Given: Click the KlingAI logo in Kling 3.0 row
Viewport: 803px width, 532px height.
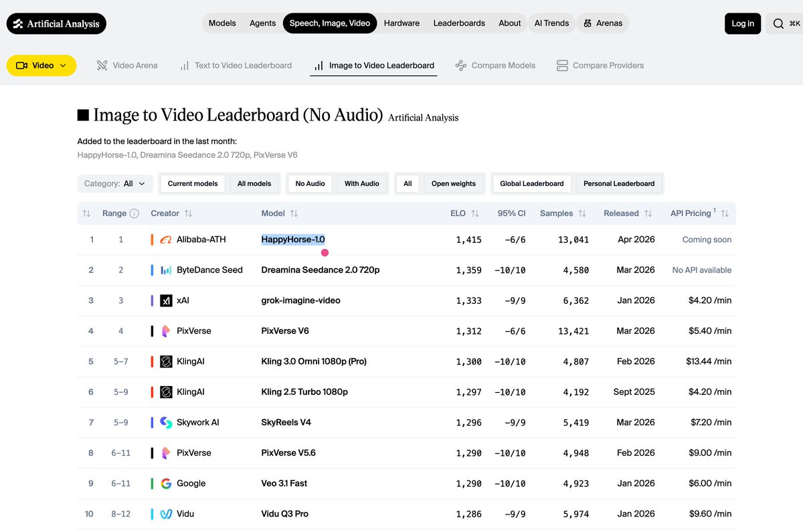Looking at the screenshot, I should click(166, 362).
